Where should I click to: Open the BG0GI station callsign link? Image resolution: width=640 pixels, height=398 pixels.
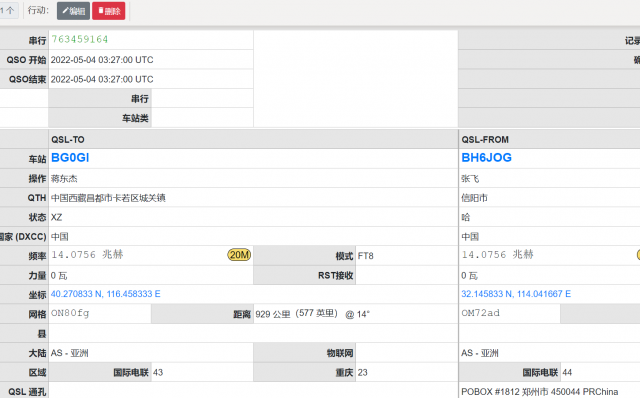(70, 158)
